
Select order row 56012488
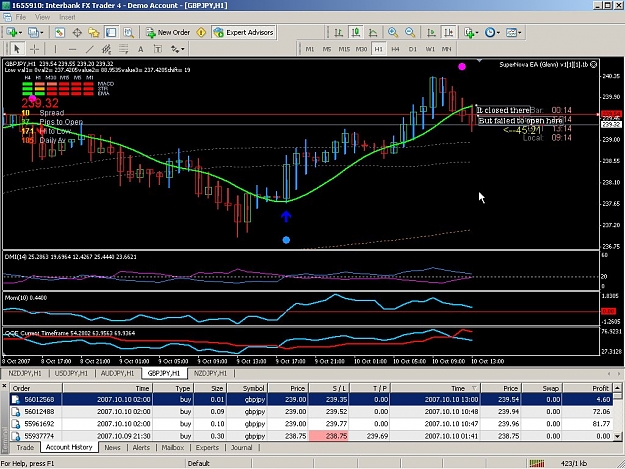tap(311, 412)
